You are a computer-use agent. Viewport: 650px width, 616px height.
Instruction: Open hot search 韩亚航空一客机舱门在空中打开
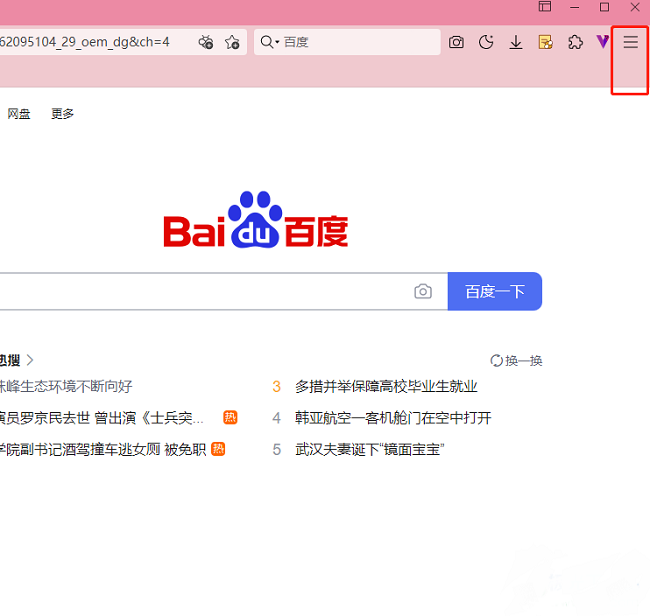pos(393,418)
